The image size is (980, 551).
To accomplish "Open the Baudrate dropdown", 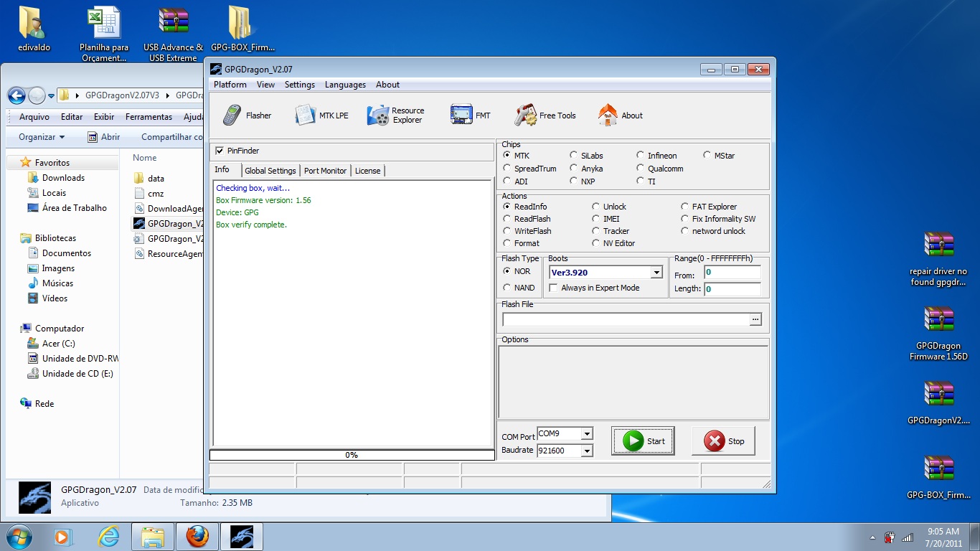I will click(587, 451).
